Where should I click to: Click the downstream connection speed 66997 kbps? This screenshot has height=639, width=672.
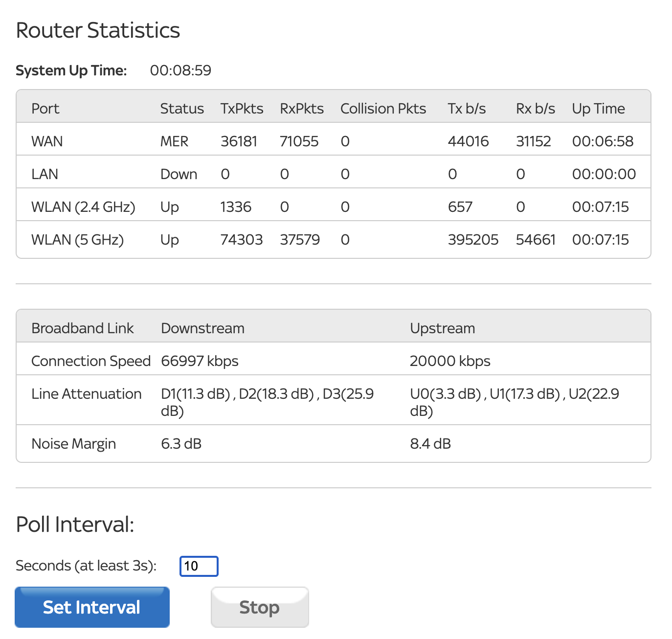(200, 361)
